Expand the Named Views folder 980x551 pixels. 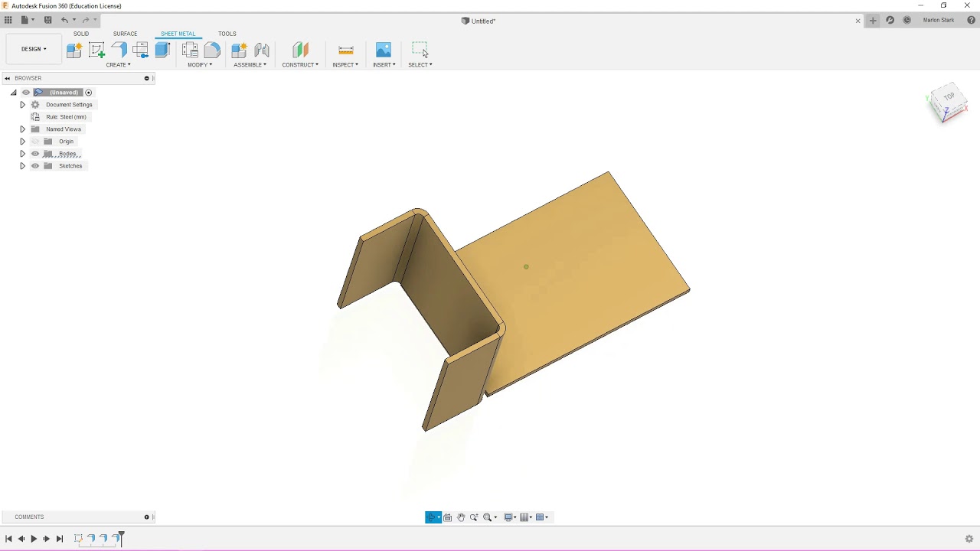(22, 129)
